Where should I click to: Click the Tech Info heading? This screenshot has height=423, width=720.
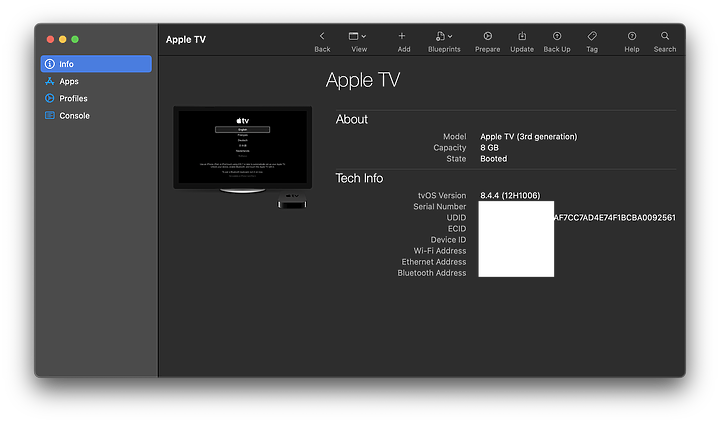coord(359,178)
